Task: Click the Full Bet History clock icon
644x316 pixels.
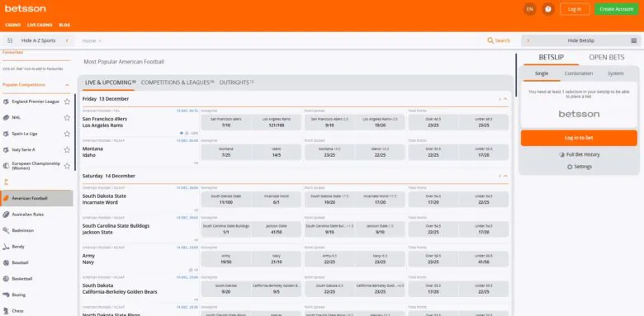Action: tap(562, 155)
